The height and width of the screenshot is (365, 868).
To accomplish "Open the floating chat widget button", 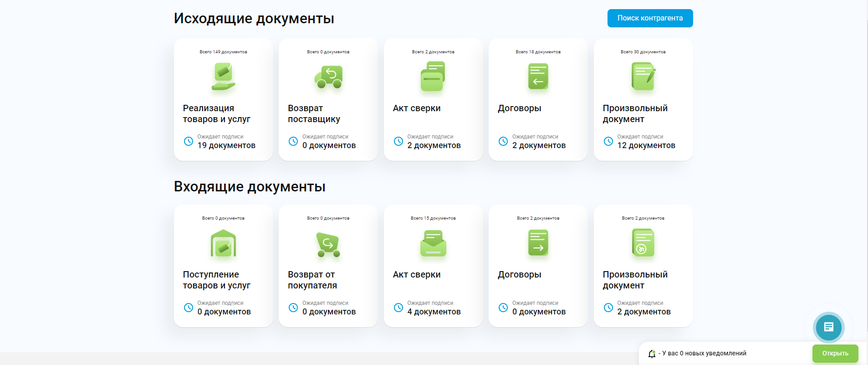I will [828, 327].
